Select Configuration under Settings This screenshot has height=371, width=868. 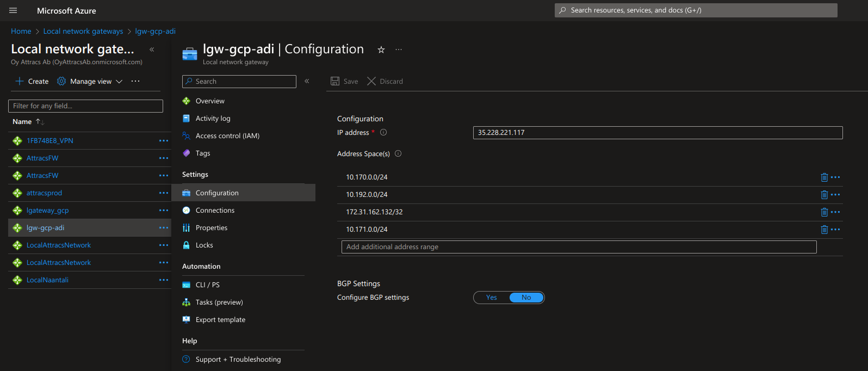coord(243,193)
